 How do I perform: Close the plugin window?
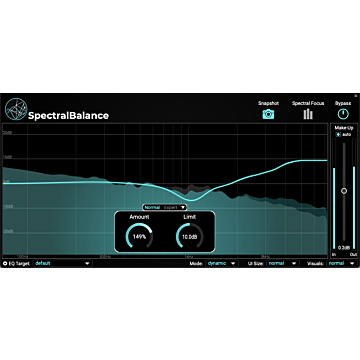click(x=355, y=96)
